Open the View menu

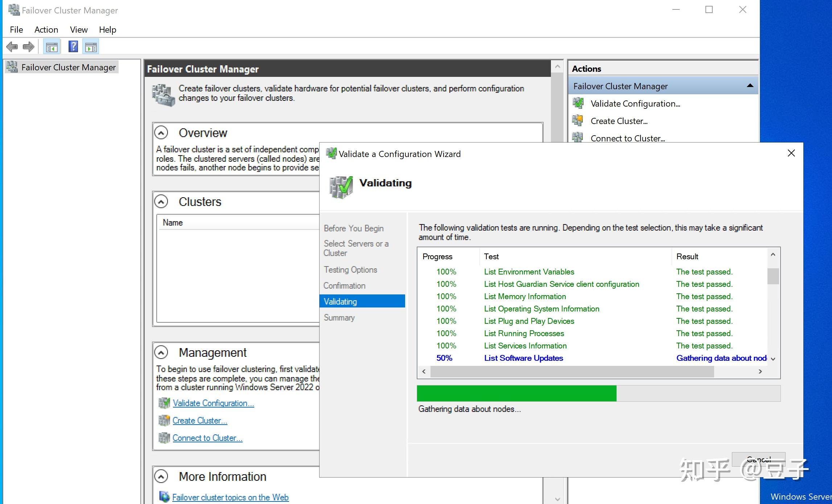tap(78, 29)
